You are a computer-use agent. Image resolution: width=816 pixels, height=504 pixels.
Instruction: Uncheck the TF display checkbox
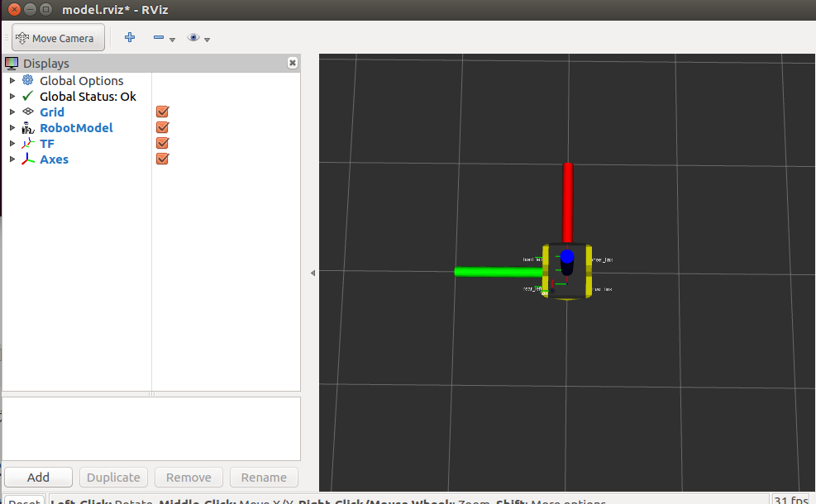tap(162, 143)
